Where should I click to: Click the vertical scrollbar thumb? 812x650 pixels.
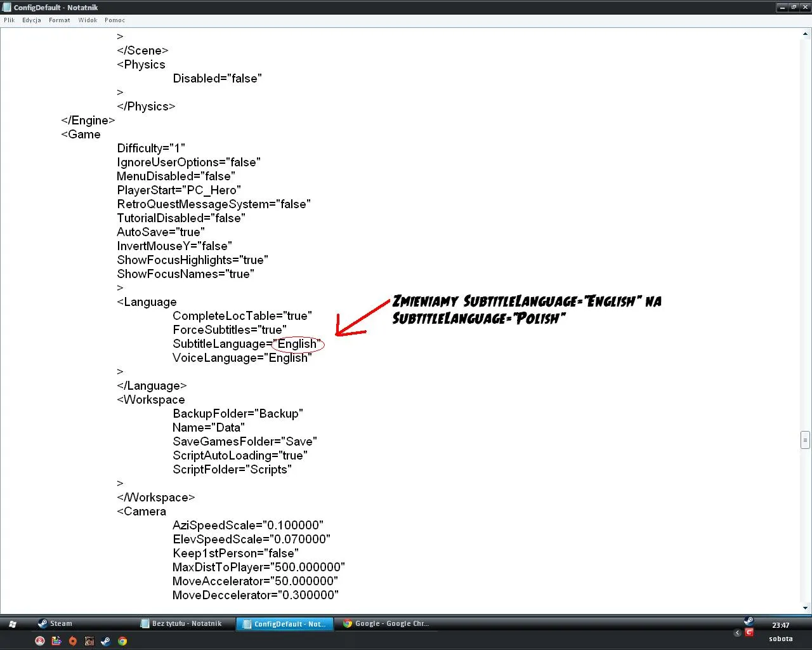[805, 439]
